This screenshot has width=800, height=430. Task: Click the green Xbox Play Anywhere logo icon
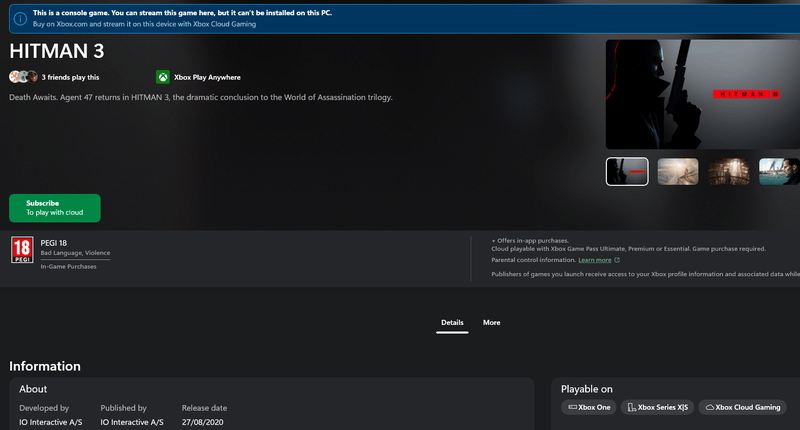tap(163, 77)
